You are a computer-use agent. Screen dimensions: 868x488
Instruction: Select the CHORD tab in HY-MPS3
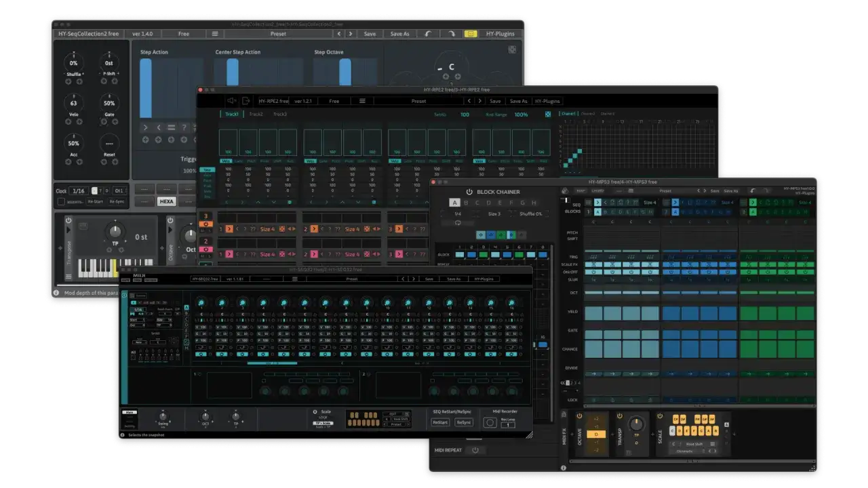point(597,190)
